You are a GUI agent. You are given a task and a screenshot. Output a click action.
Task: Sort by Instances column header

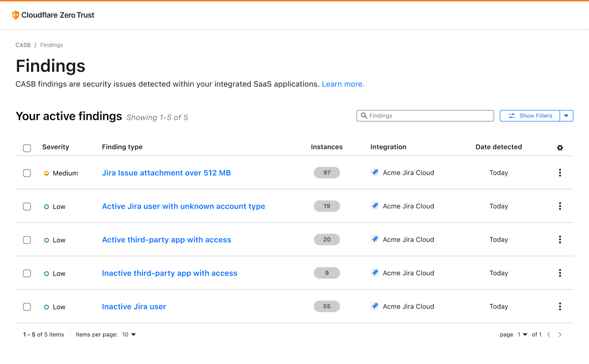327,147
